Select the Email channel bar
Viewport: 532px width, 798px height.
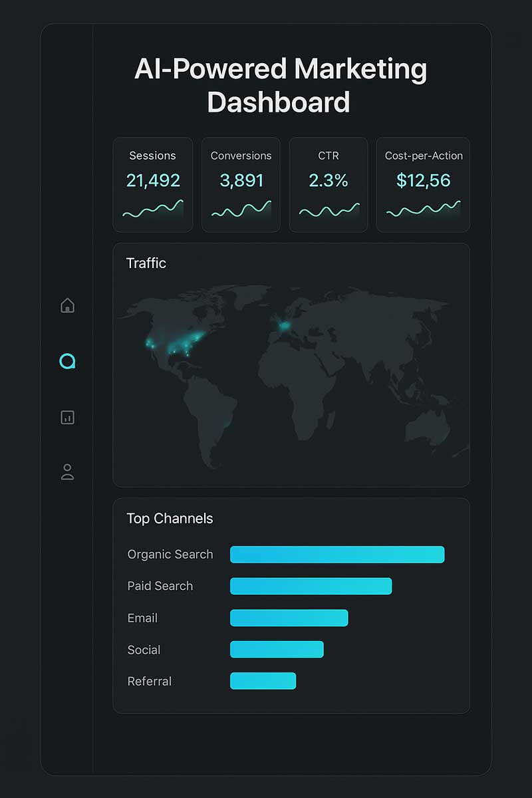point(289,618)
